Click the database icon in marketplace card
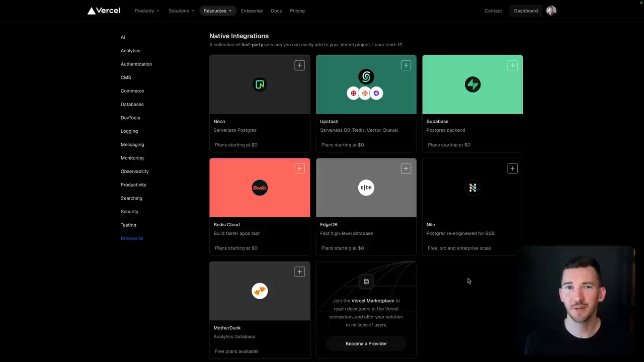 coord(366,282)
